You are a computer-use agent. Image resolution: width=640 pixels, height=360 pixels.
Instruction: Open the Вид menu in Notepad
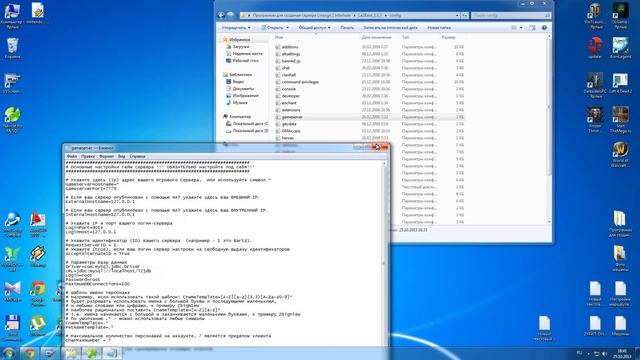coord(122,156)
